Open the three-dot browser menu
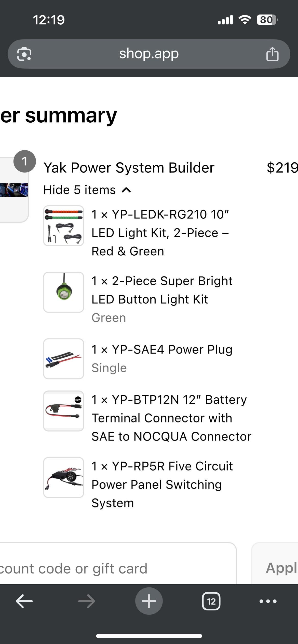Screen dimensions: 298x644 click(268, 601)
